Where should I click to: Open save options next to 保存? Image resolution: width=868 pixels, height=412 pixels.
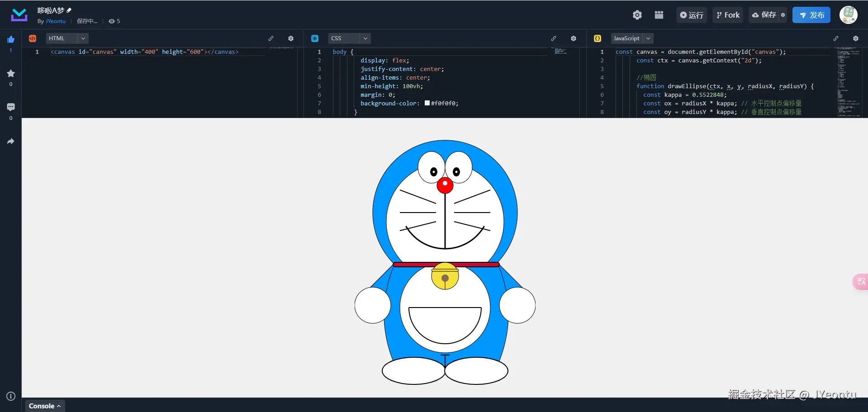[x=783, y=15]
